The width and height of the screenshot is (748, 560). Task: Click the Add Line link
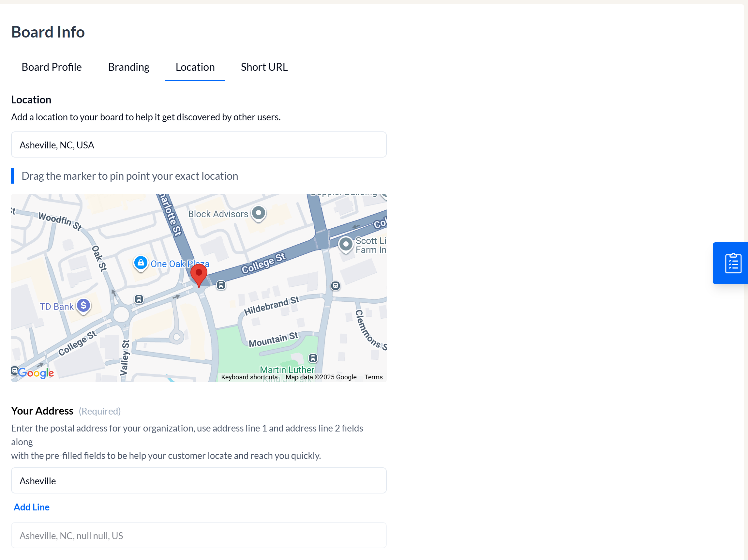pos(31,507)
